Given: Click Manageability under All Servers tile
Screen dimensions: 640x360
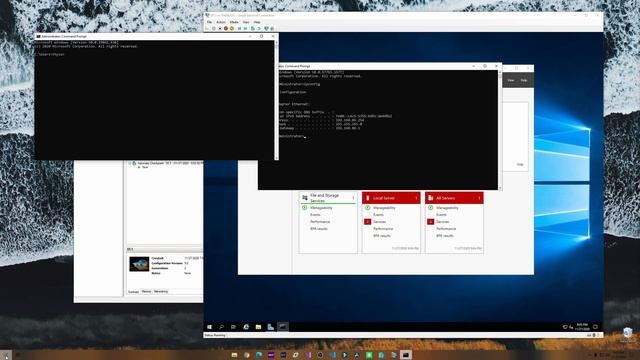Looking at the screenshot, I should coord(447,208).
